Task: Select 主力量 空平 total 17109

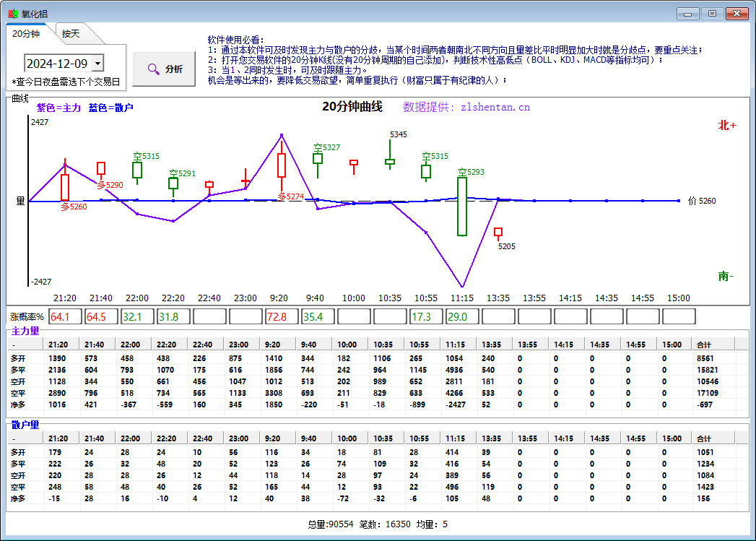Action: tap(708, 393)
